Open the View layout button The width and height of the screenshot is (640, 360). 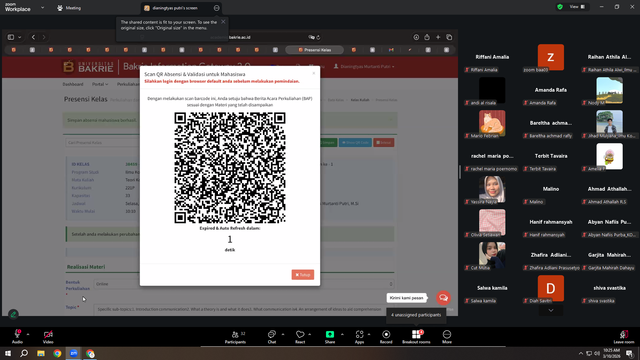click(577, 7)
